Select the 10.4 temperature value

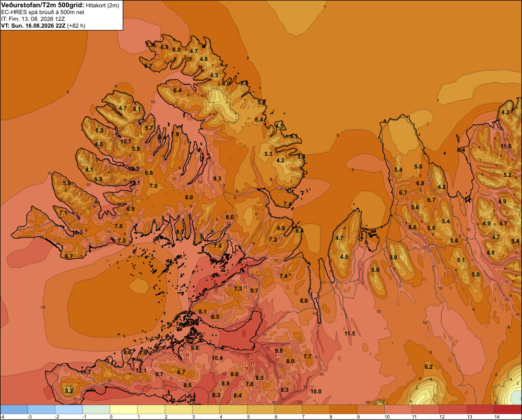pos(217,358)
